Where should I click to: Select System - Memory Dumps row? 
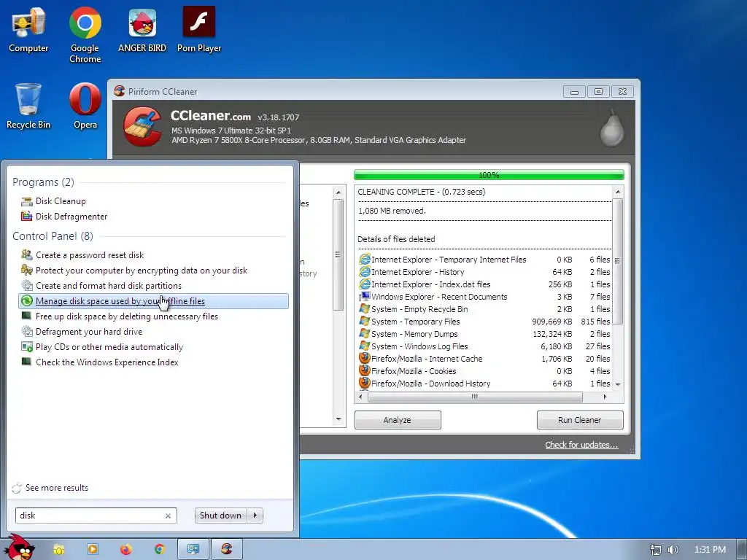[484, 334]
